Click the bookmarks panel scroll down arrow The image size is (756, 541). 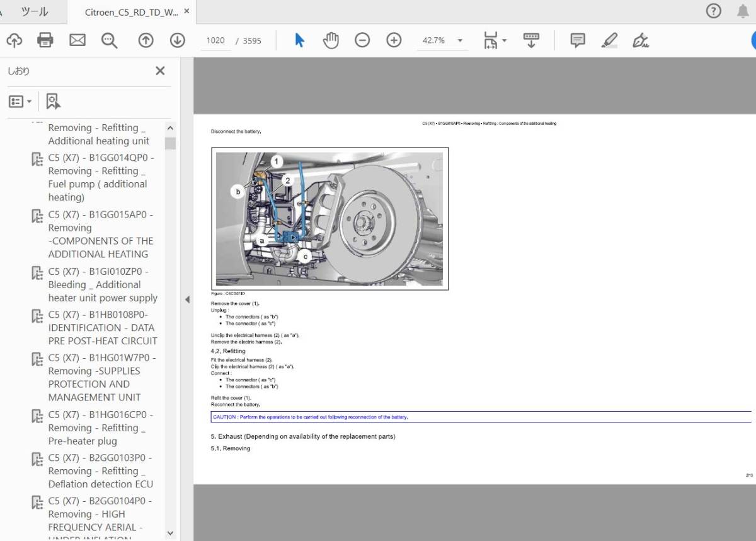click(170, 533)
